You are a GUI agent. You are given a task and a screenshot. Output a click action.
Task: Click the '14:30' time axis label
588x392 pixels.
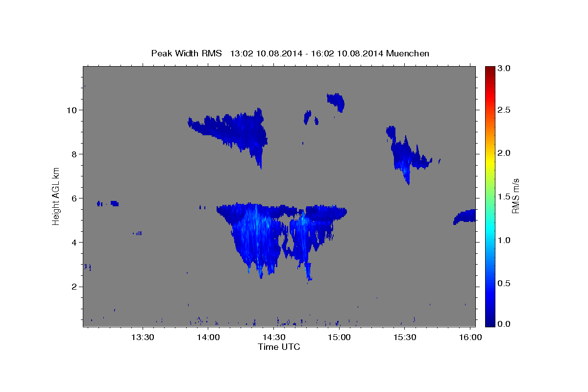coord(273,338)
